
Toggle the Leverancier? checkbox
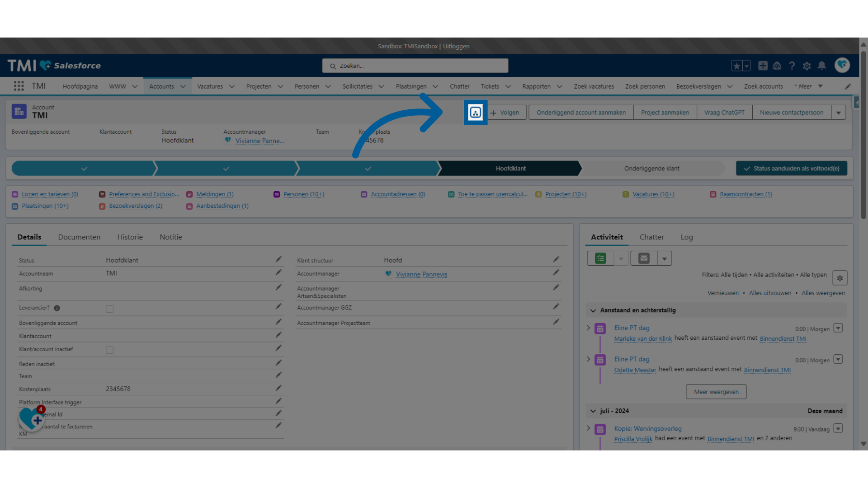point(109,309)
